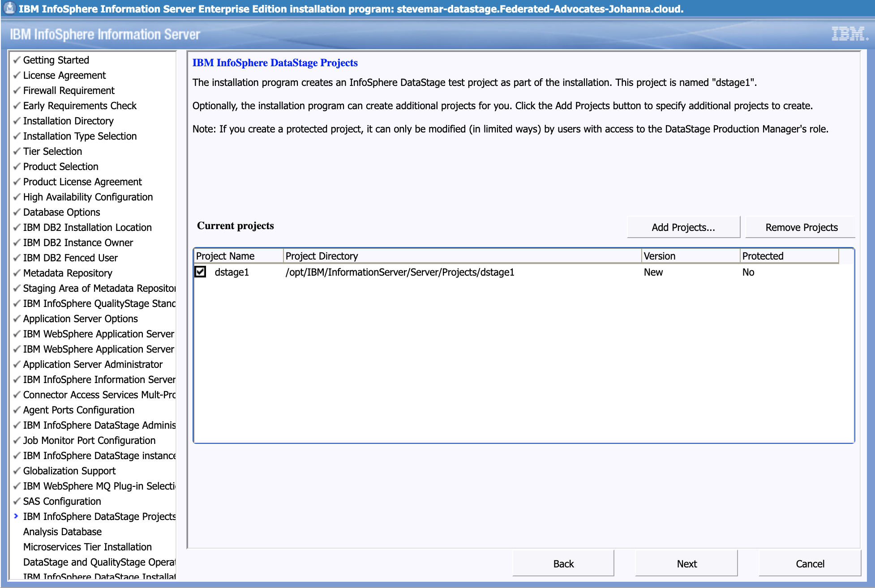Click checkmark icon beside Tier Selection

(x=17, y=151)
